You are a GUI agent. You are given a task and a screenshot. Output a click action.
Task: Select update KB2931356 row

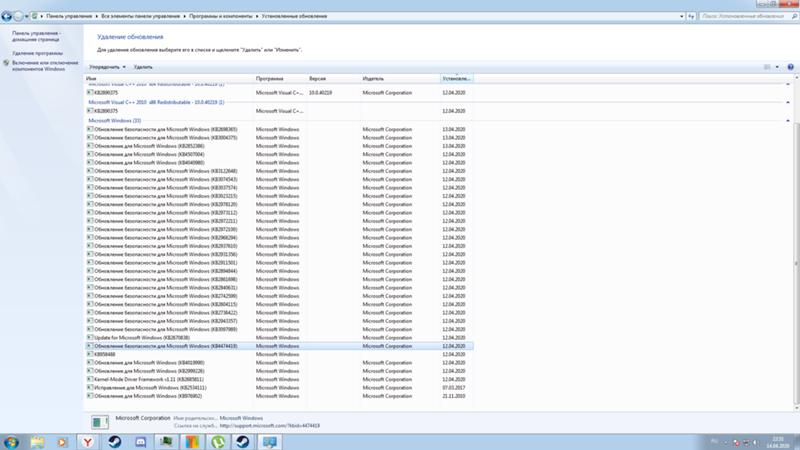[x=279, y=255]
